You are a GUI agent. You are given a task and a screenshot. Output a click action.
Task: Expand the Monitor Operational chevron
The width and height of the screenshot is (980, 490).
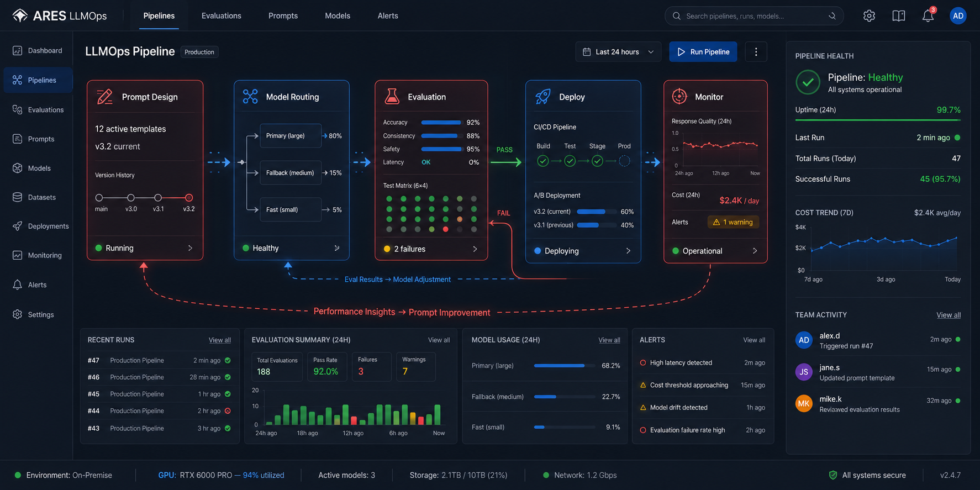[755, 251]
